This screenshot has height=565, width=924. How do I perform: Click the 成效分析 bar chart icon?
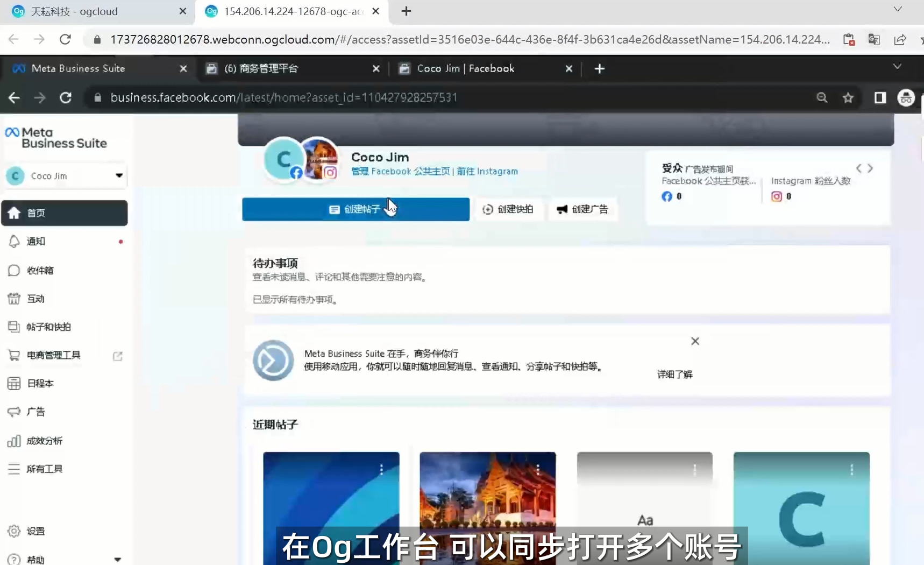pyautogui.click(x=14, y=441)
